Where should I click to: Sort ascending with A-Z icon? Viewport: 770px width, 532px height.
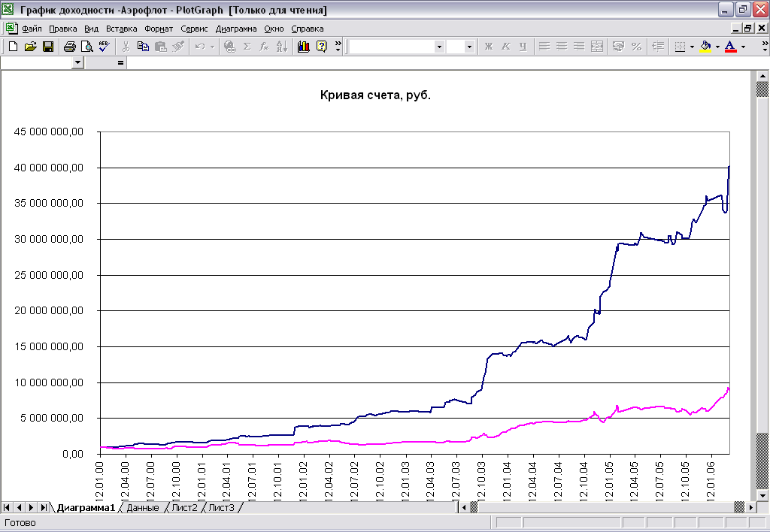click(282, 47)
